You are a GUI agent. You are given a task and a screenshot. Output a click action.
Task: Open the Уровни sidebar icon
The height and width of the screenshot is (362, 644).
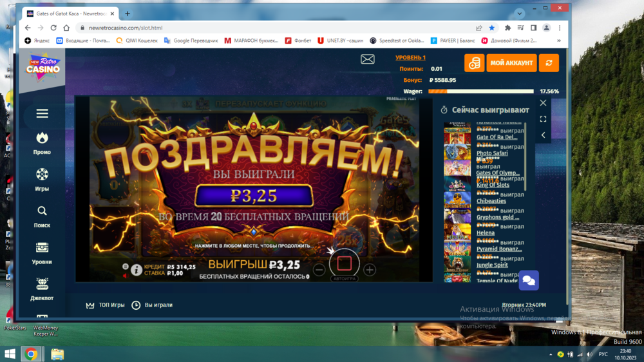coord(42,248)
